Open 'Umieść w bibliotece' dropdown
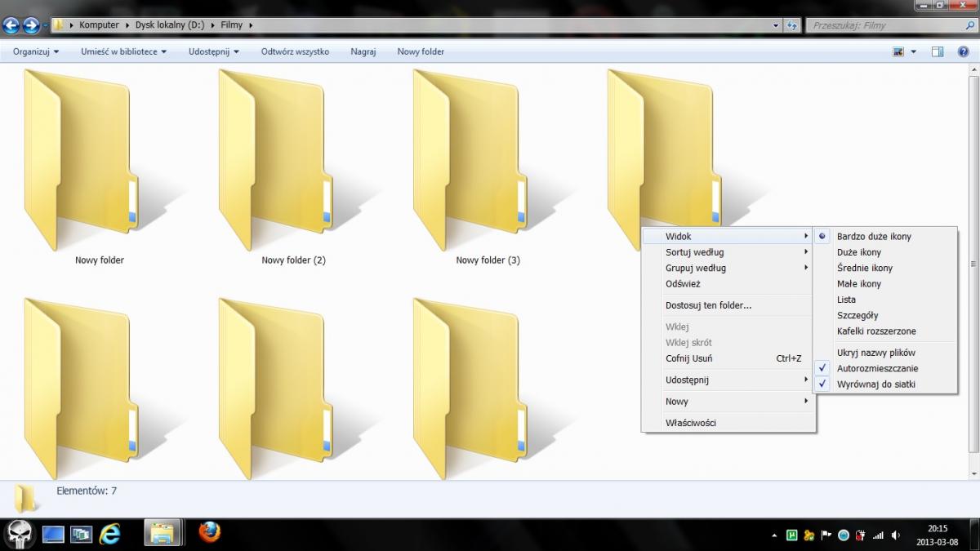 (x=123, y=51)
